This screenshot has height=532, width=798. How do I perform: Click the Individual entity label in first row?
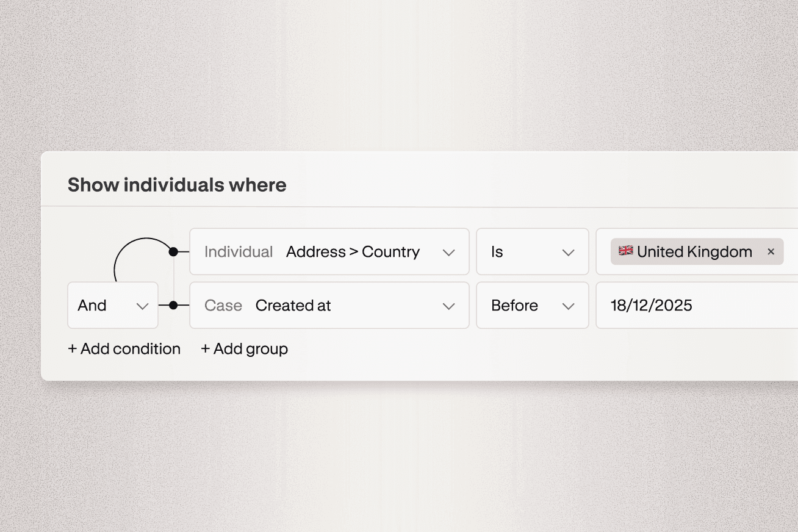pyautogui.click(x=239, y=252)
